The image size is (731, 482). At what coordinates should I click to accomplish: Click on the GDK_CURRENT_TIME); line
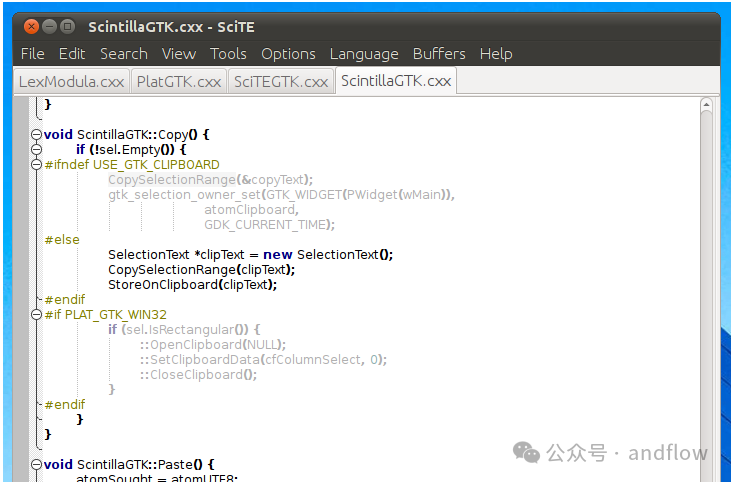tap(269, 225)
